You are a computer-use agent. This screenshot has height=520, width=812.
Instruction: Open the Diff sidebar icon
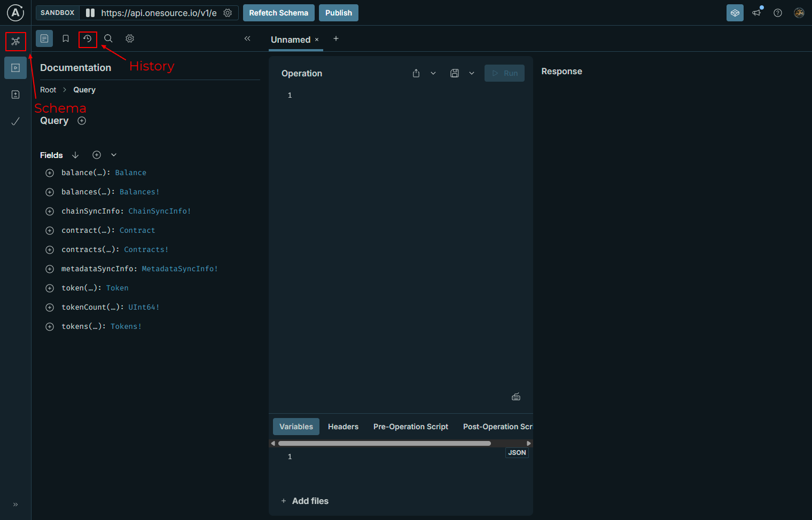coord(15,94)
